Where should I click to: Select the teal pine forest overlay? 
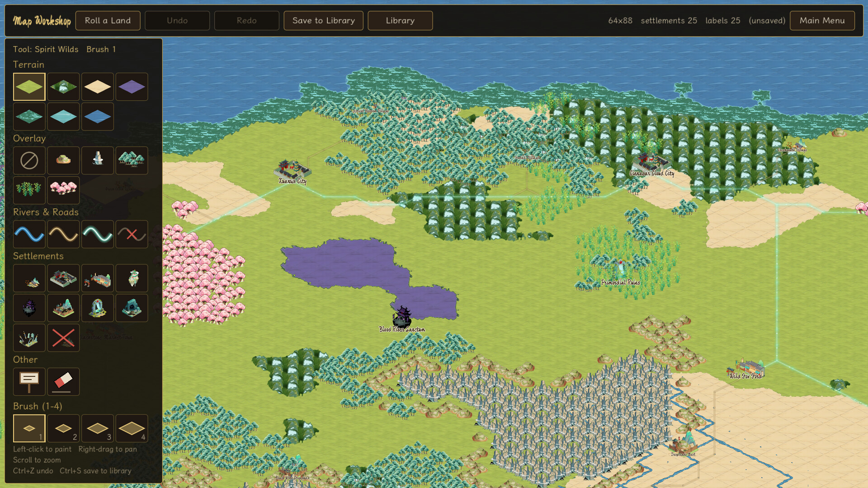pos(132,160)
